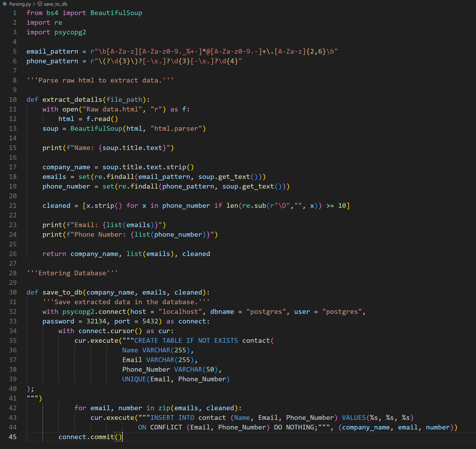
Task: Open the Parsing.py breadcrumb dropdown
Action: point(20,4)
